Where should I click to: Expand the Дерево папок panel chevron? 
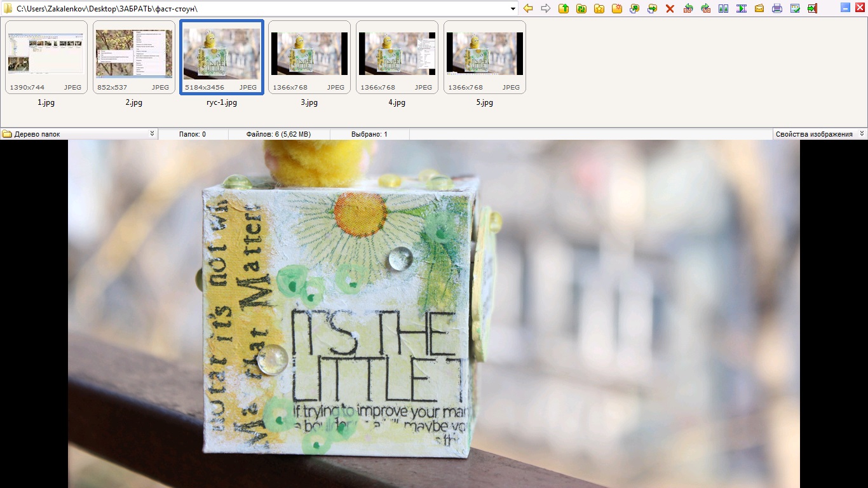152,134
